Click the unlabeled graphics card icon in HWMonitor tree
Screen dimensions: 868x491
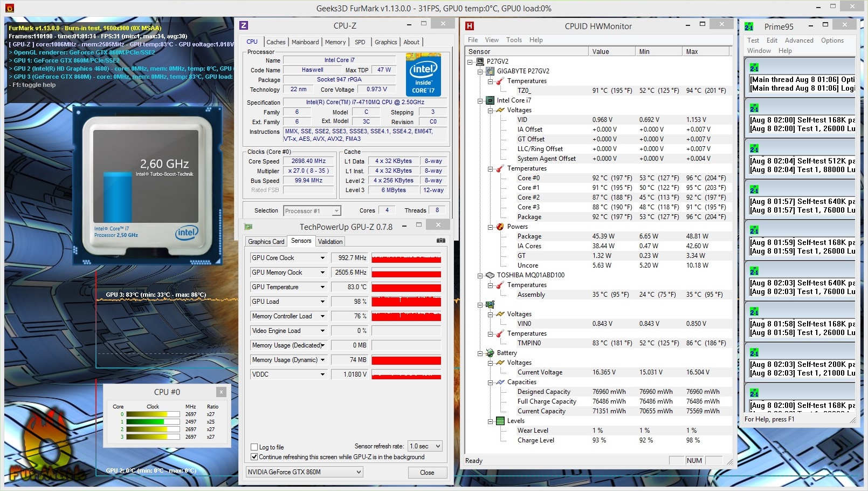490,304
